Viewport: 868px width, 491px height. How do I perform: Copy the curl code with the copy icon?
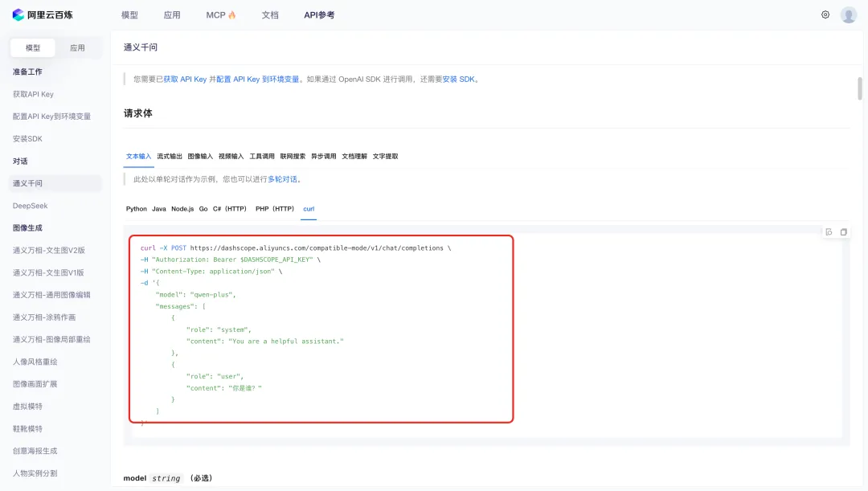pos(844,232)
